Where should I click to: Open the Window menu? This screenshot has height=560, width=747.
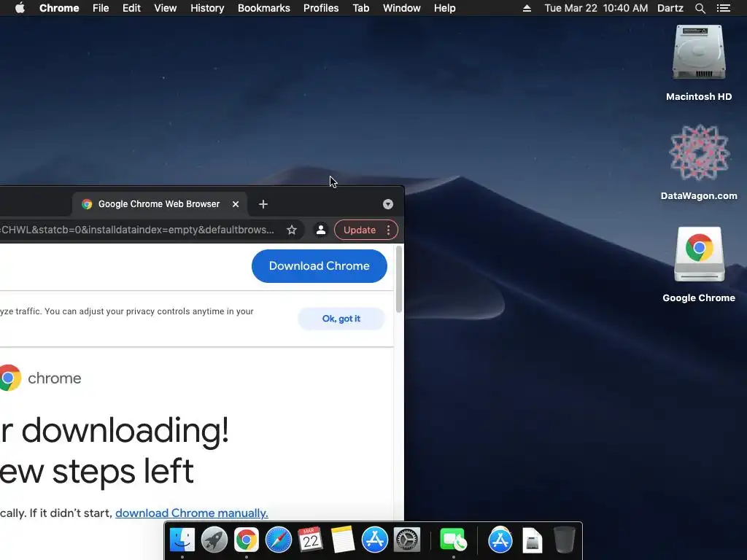point(402,8)
